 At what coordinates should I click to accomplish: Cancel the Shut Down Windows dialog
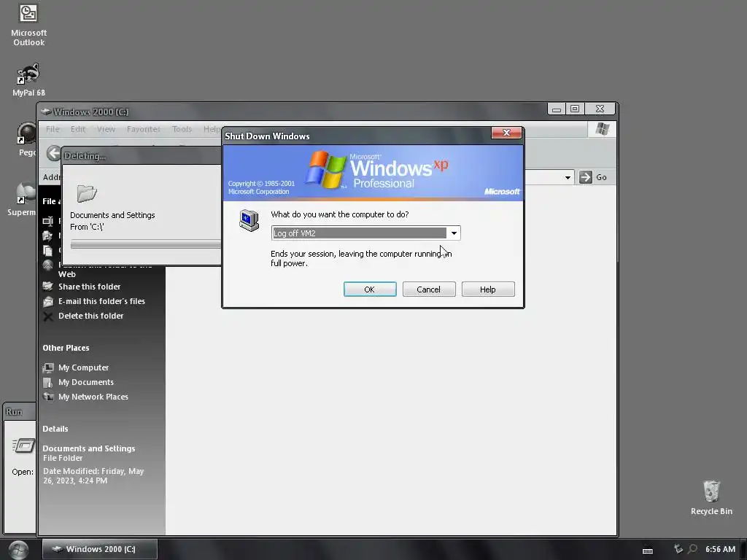pos(429,289)
